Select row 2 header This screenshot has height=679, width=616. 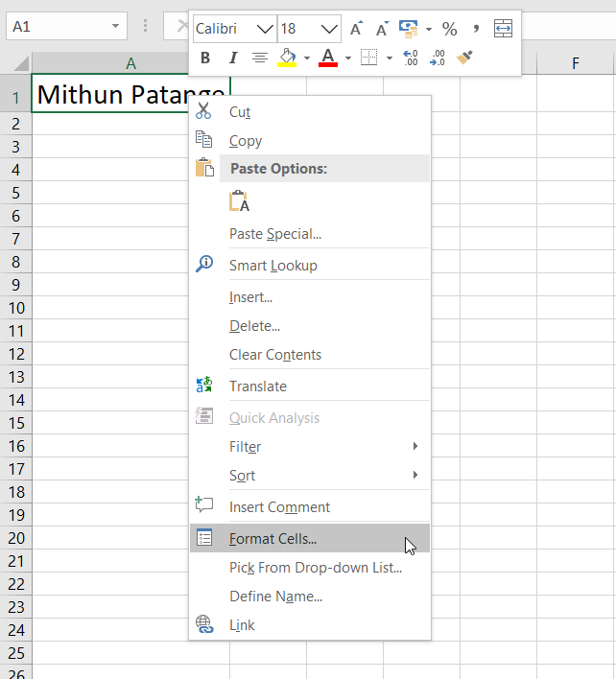[x=15, y=124]
